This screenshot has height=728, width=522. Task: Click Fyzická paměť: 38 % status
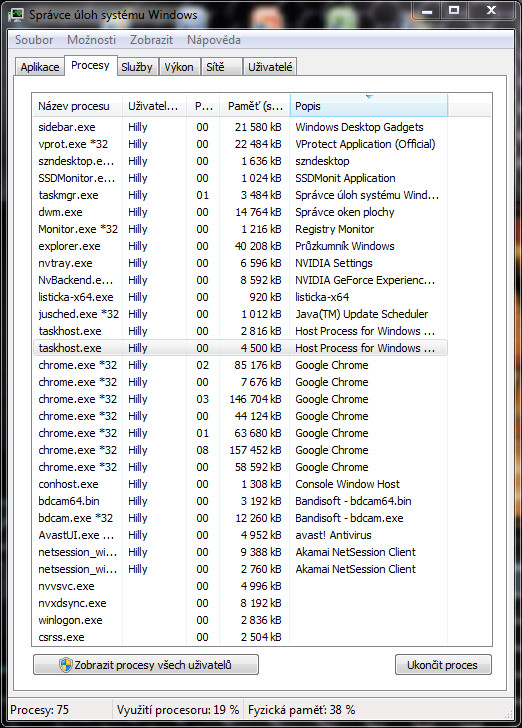pos(301,710)
